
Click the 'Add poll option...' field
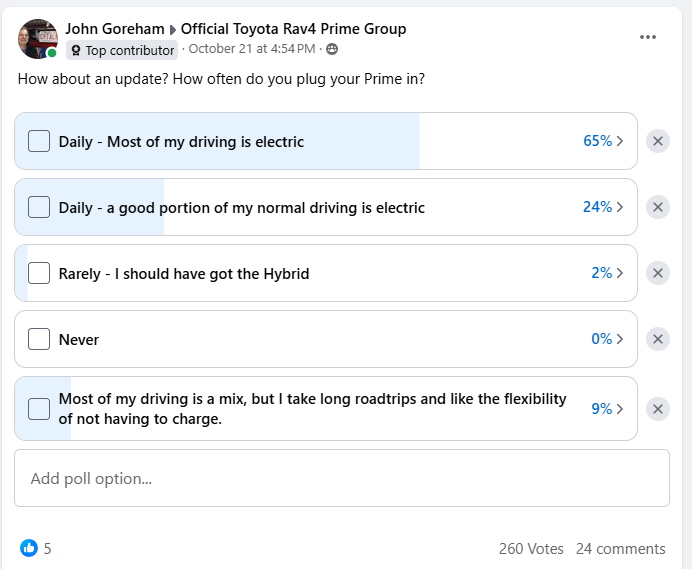(341, 478)
